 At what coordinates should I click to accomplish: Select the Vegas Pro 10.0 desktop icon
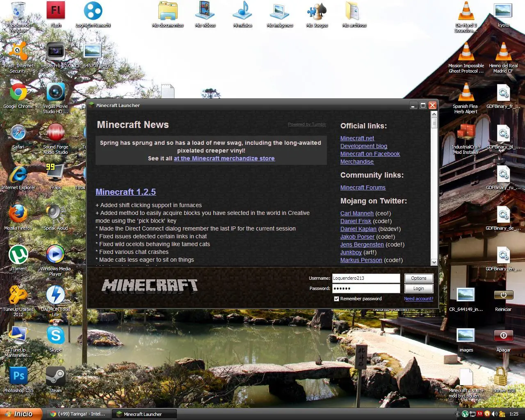(56, 55)
